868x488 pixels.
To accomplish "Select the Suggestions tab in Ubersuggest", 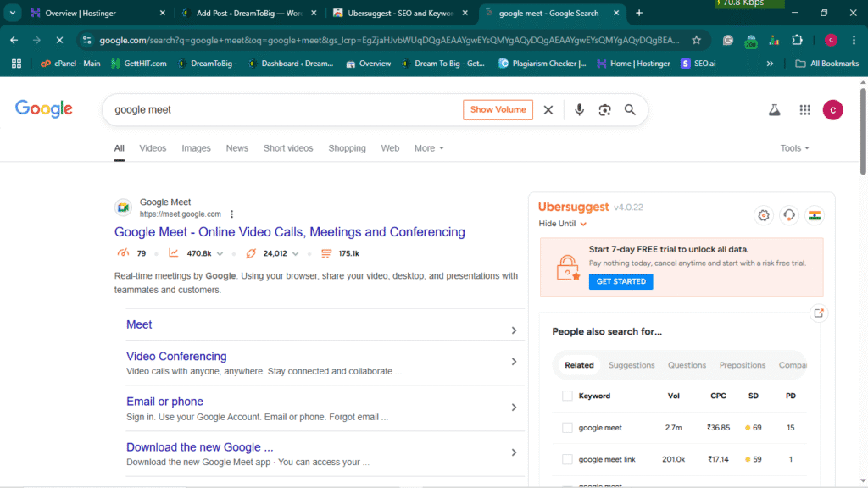I will 632,365.
